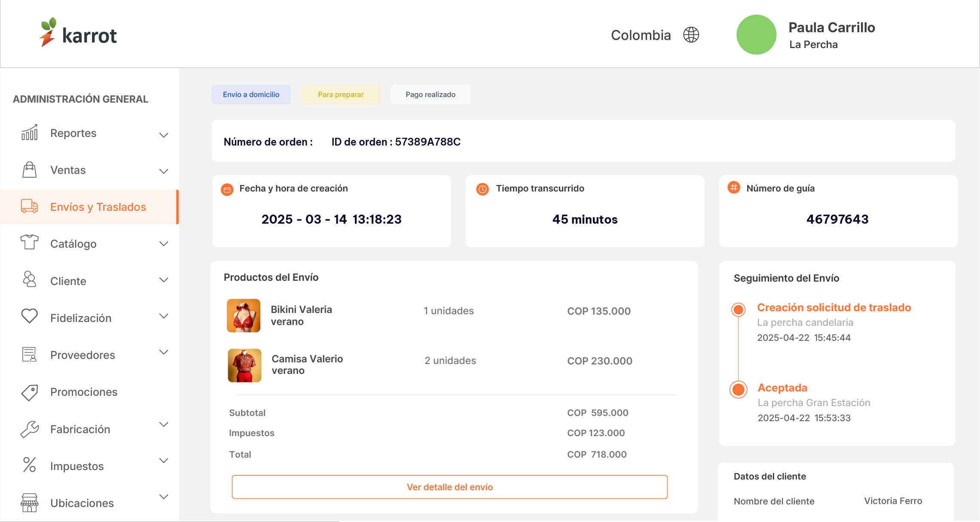Click the Fidelización heart icon
The width and height of the screenshot is (980, 522).
30,316
